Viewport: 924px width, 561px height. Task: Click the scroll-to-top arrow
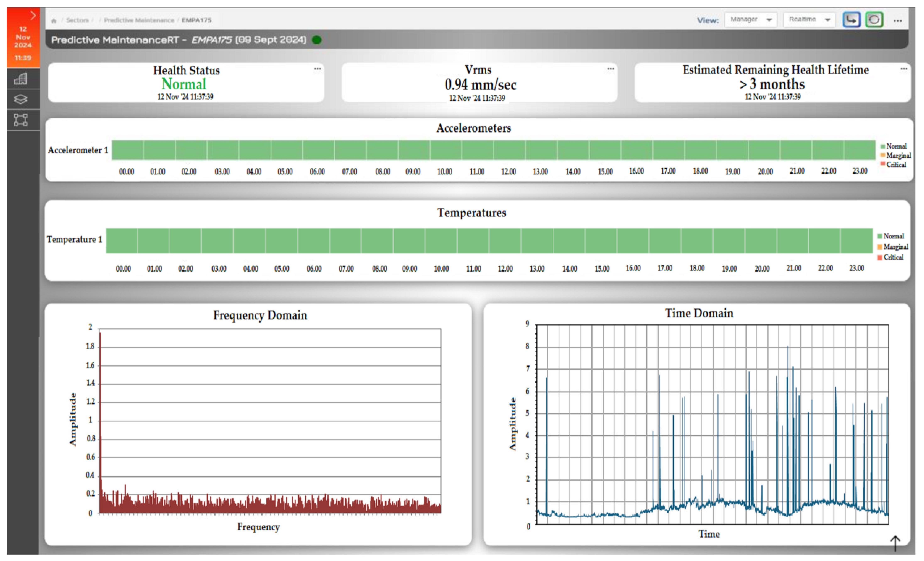[x=896, y=543]
